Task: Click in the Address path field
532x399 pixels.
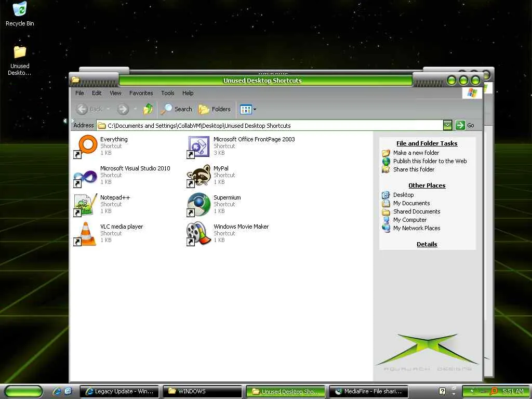Action: coord(270,126)
